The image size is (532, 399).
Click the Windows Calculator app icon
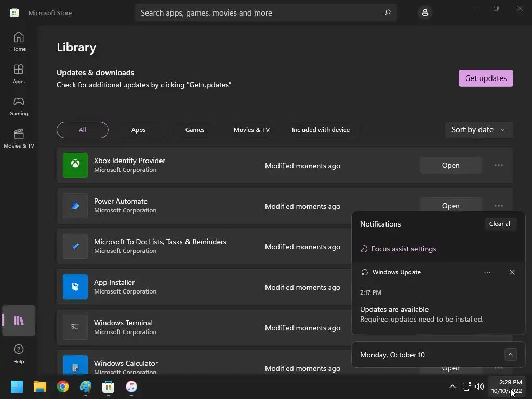pyautogui.click(x=75, y=365)
